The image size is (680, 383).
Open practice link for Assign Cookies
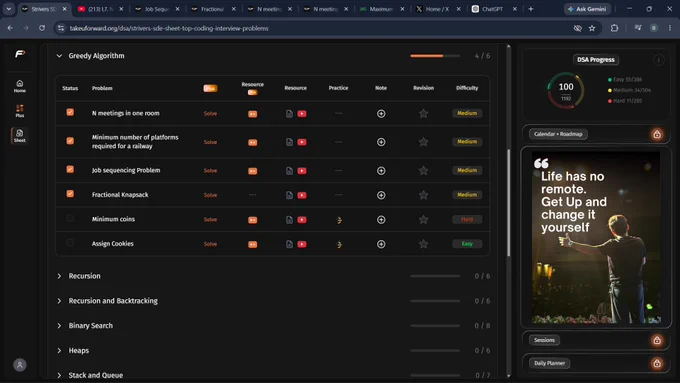click(x=339, y=245)
